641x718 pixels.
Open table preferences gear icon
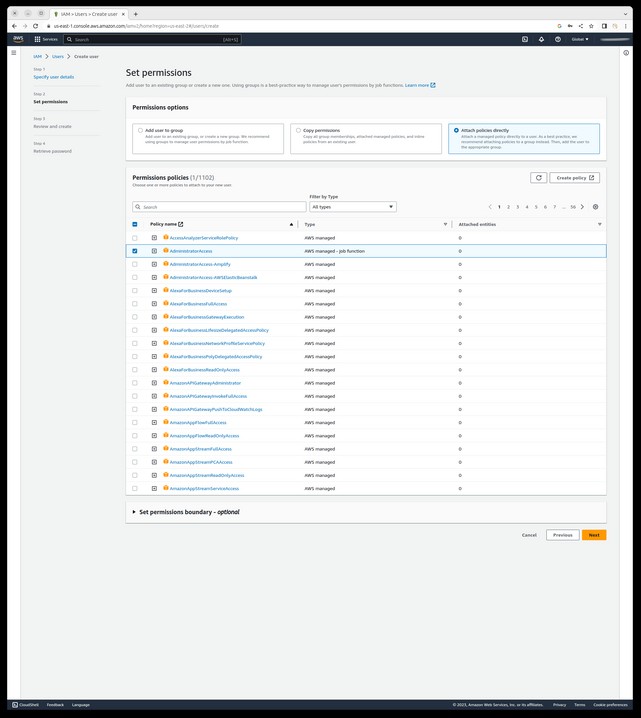[x=595, y=207]
